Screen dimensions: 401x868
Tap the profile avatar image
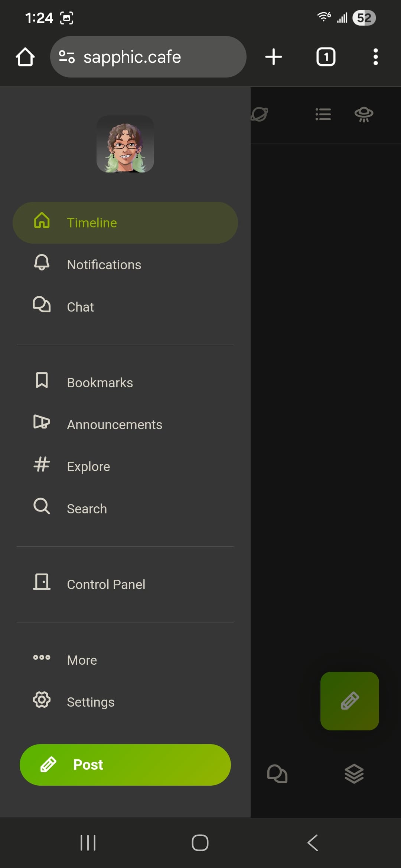125,144
